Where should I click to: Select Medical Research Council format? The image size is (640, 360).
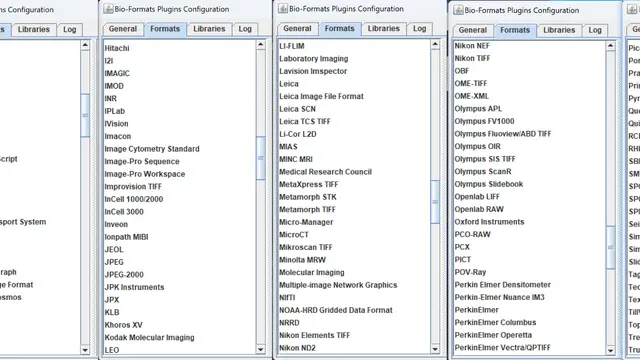pyautogui.click(x=325, y=172)
